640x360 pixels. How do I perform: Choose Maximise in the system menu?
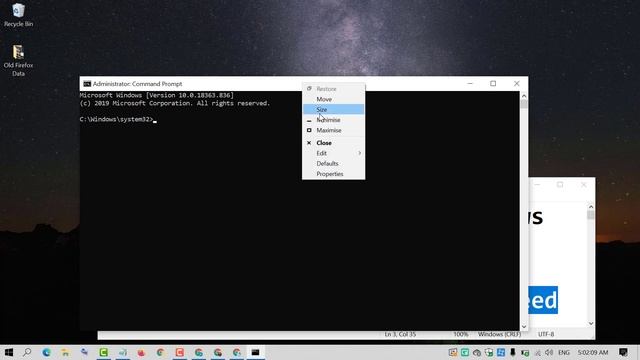(x=333, y=130)
